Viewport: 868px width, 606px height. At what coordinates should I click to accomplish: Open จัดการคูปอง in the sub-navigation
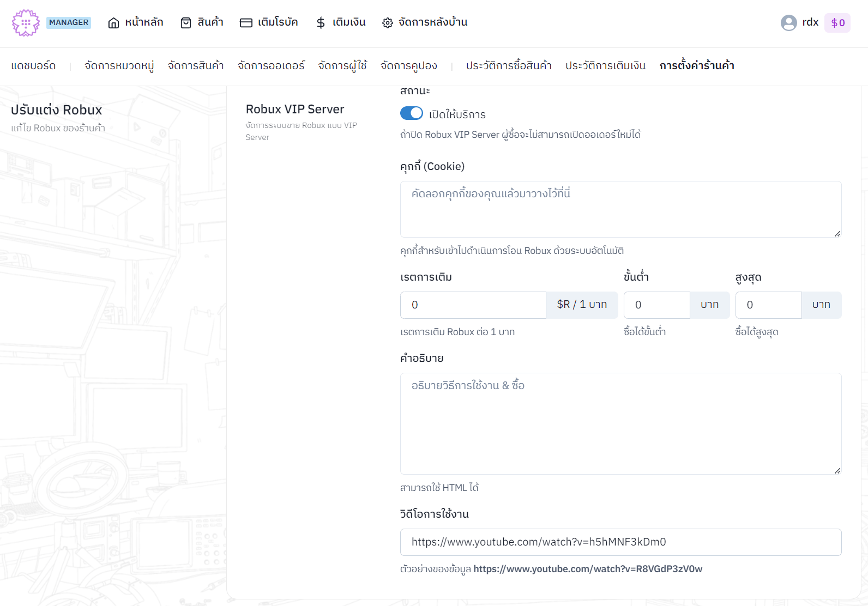point(408,66)
